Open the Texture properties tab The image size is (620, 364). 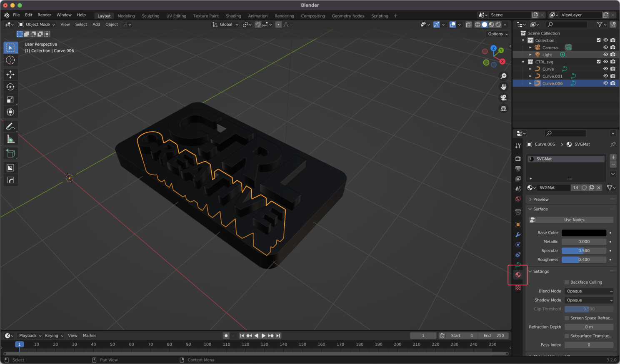[x=518, y=288]
